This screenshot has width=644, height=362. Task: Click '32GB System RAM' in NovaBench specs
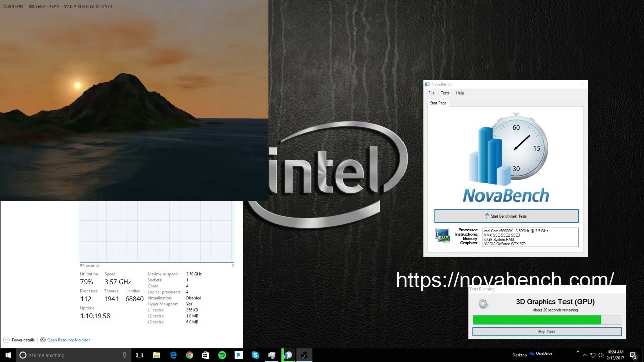point(498,240)
